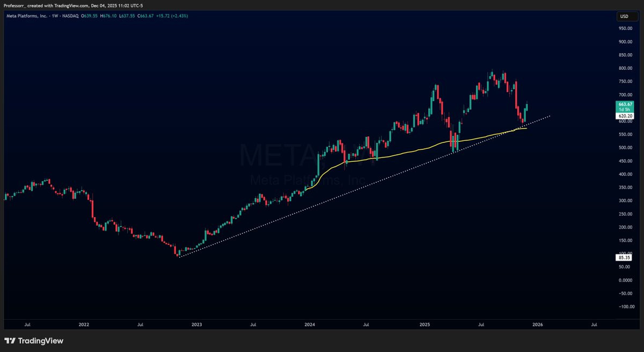Click the Jul label between 2023 and 2024
The height and width of the screenshot is (352, 644).
(253, 325)
